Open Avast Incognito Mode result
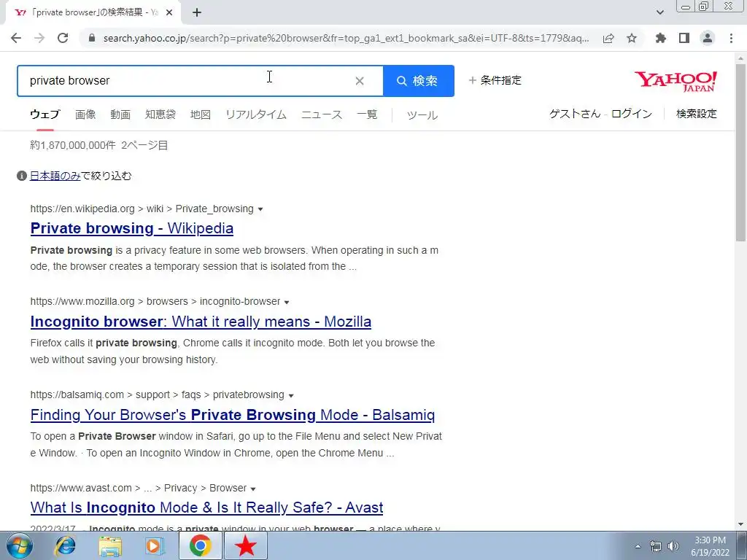The width and height of the screenshot is (747, 560). coord(206,507)
